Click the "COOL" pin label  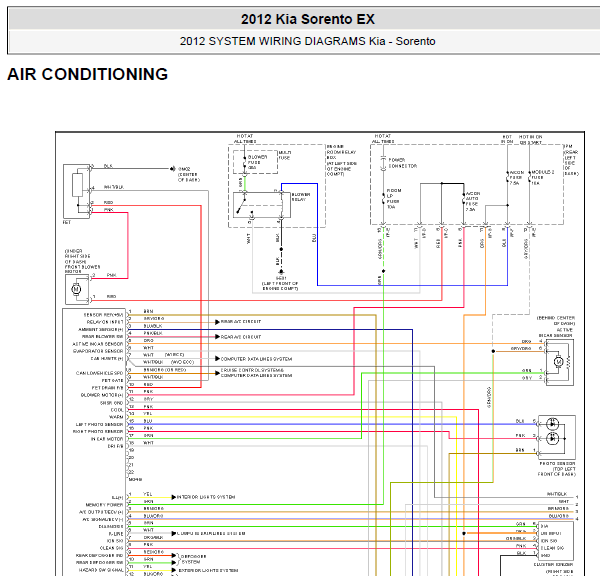[117, 410]
